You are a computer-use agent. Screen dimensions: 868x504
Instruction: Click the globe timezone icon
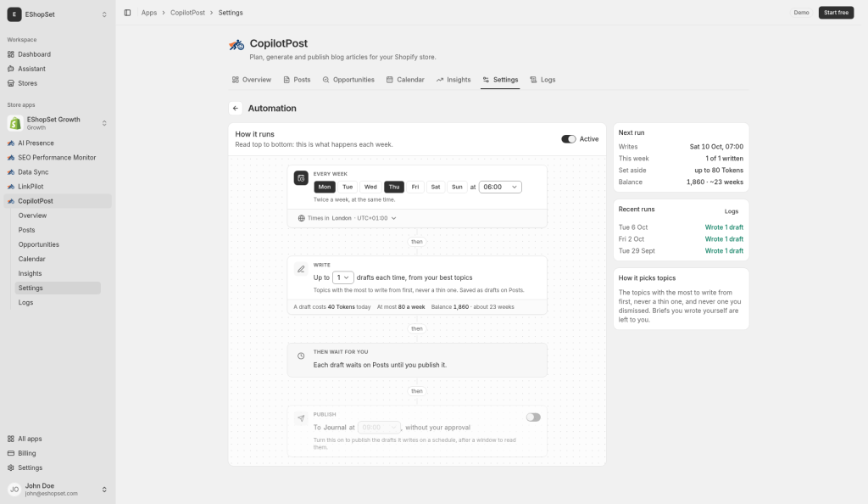(301, 218)
